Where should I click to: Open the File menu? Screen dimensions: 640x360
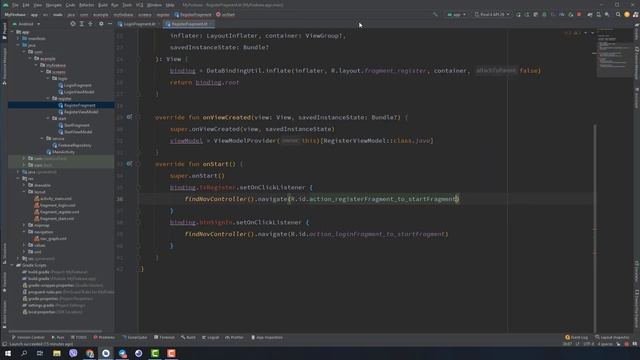coord(15,5)
